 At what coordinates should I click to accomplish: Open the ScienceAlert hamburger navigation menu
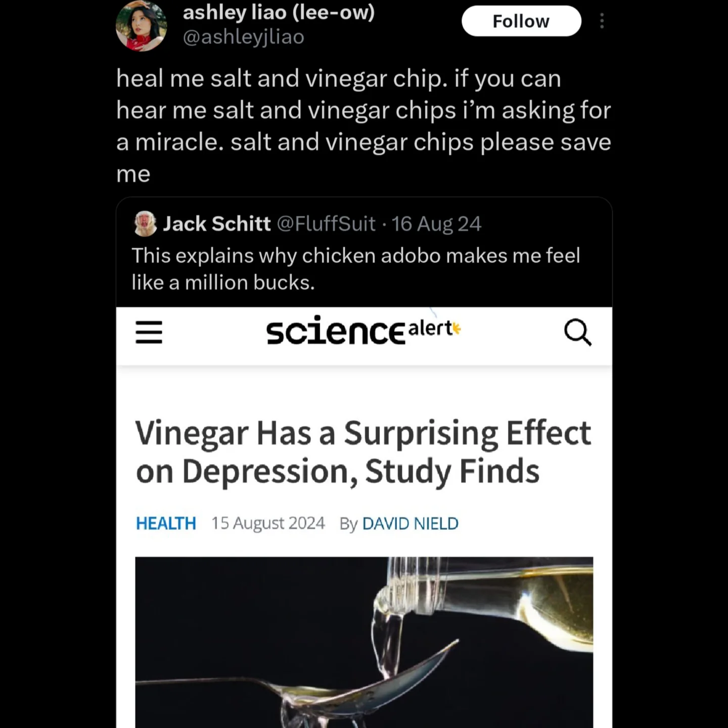point(148,333)
